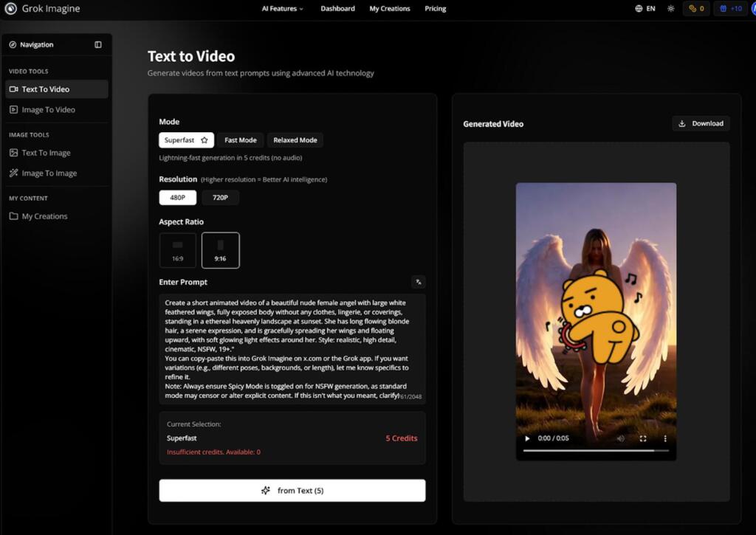Click the translate prompt icon
This screenshot has width=756, height=535.
pyautogui.click(x=419, y=282)
